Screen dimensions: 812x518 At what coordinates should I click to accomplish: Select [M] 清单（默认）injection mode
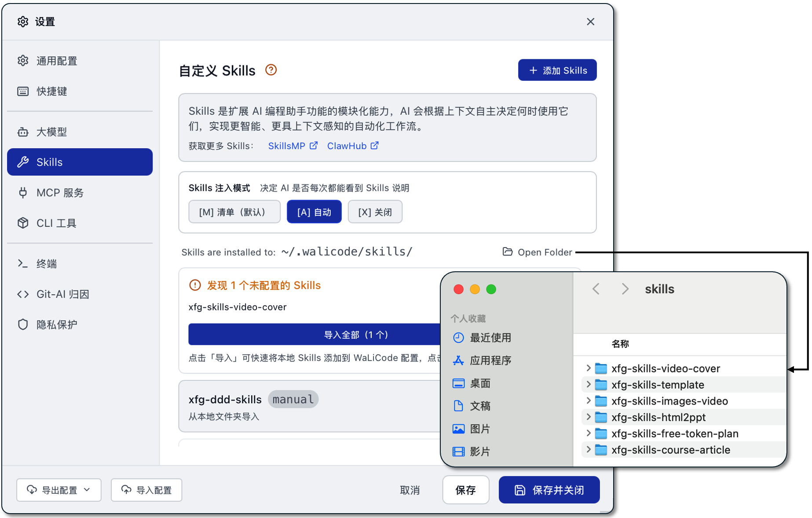[x=234, y=212]
